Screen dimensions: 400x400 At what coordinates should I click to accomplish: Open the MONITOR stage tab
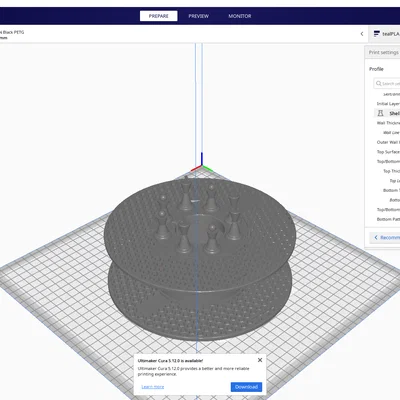240,16
